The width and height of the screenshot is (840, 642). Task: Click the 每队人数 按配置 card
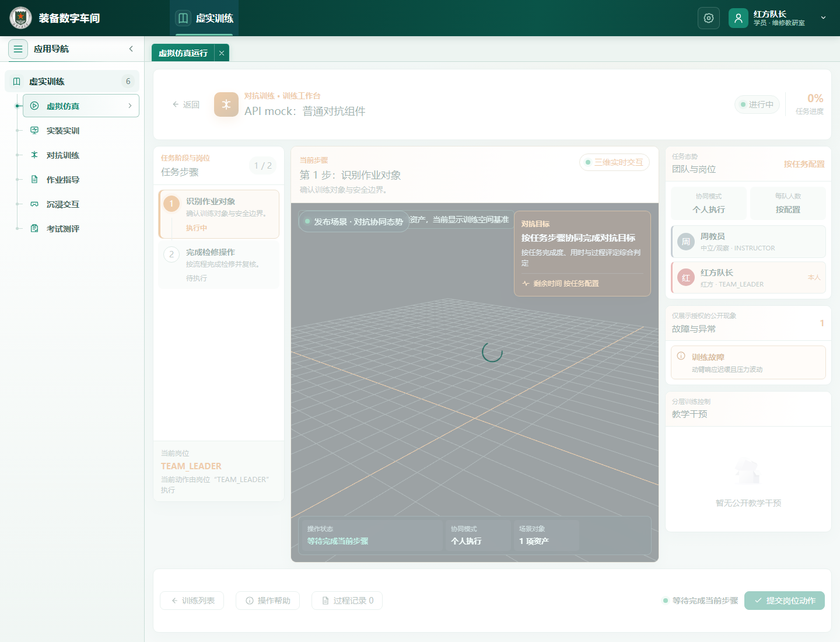[788, 203]
